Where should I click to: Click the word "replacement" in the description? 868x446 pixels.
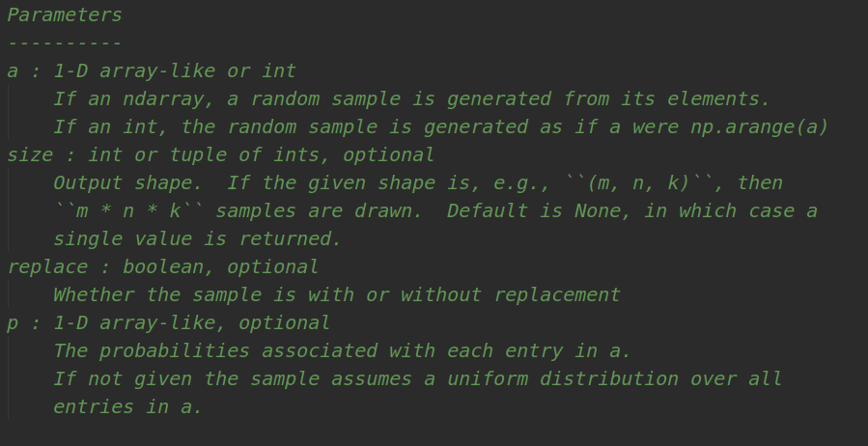click(557, 295)
